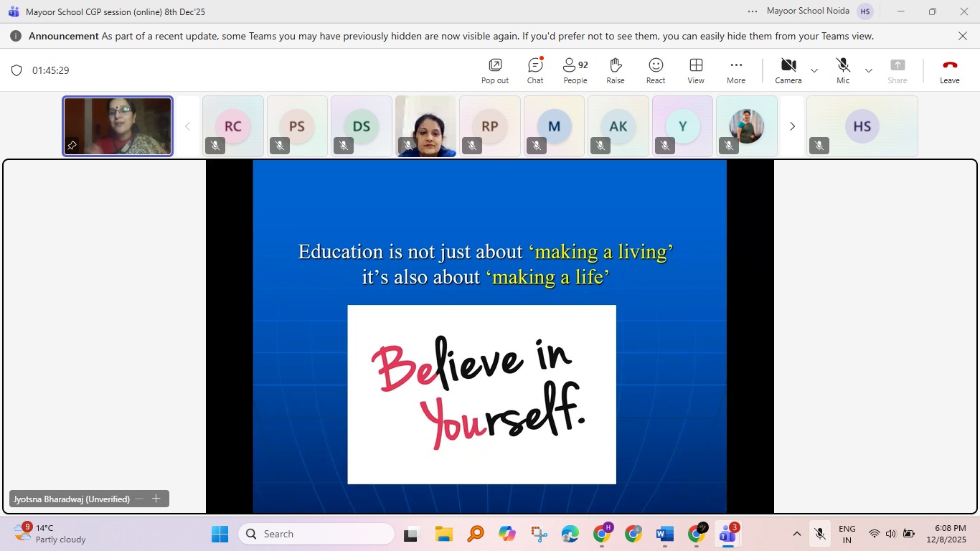This screenshot has width=980, height=551.
Task: Click the meeting security shield icon
Action: tap(17, 70)
